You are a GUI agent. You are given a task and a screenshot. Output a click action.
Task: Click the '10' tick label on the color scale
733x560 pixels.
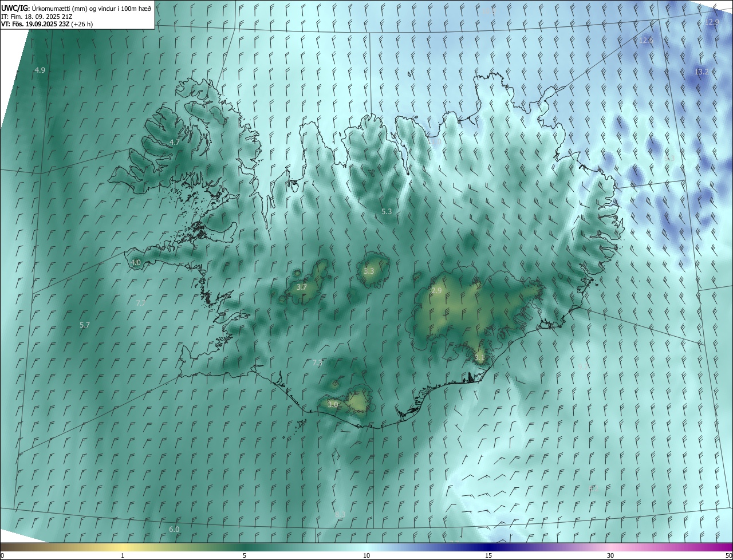366,555
